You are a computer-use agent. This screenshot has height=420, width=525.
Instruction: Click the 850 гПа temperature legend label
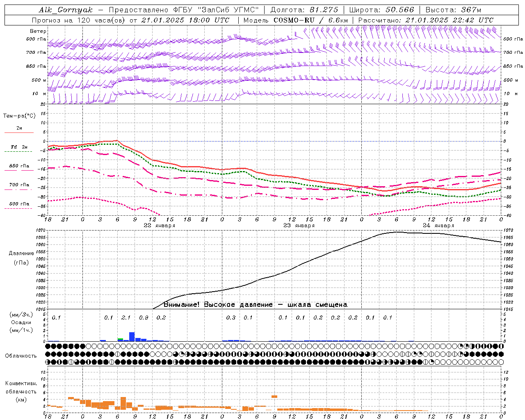(x=19, y=166)
